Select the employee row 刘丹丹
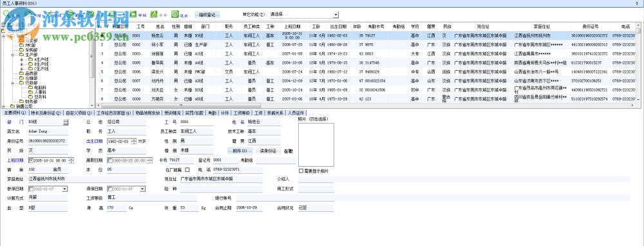 [366, 80]
